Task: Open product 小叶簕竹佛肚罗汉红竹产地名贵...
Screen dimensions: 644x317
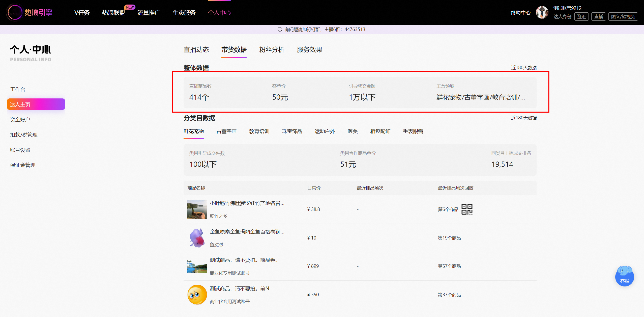Action: coord(247,203)
